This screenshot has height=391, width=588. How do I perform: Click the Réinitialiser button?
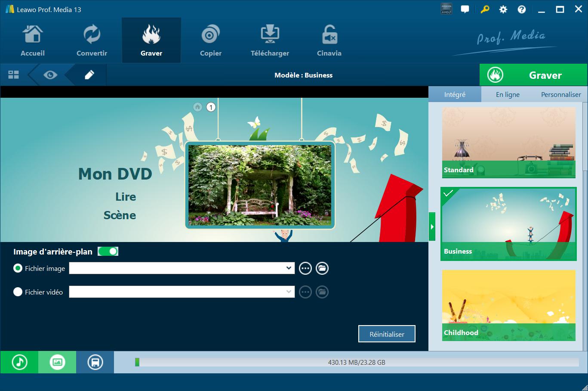tap(387, 334)
